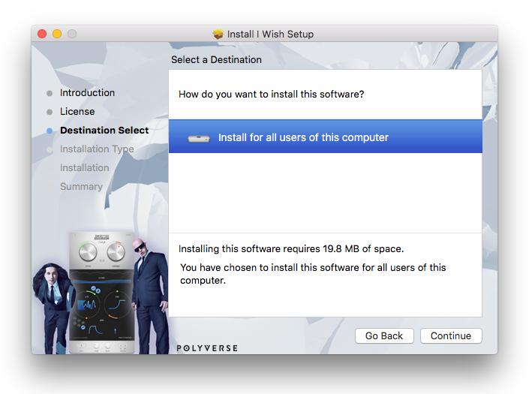Click the Summary step in sidebar
Viewport: 532px width, 394px height.
[81, 186]
